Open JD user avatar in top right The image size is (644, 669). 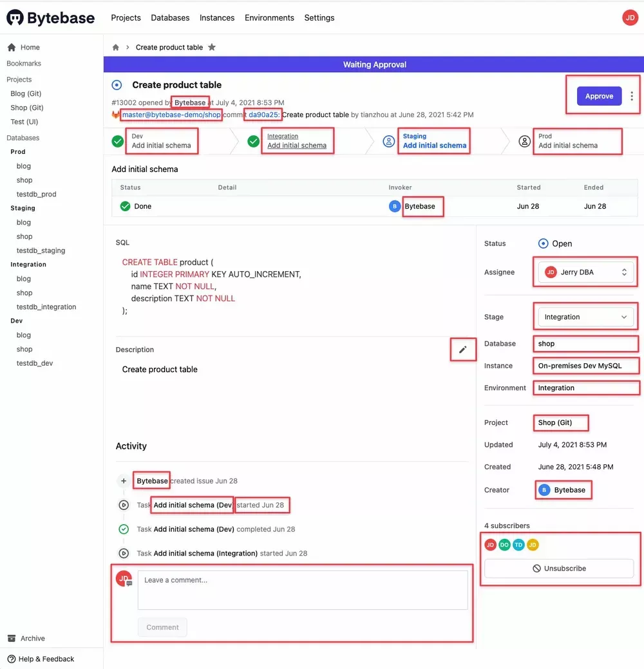pyautogui.click(x=630, y=17)
